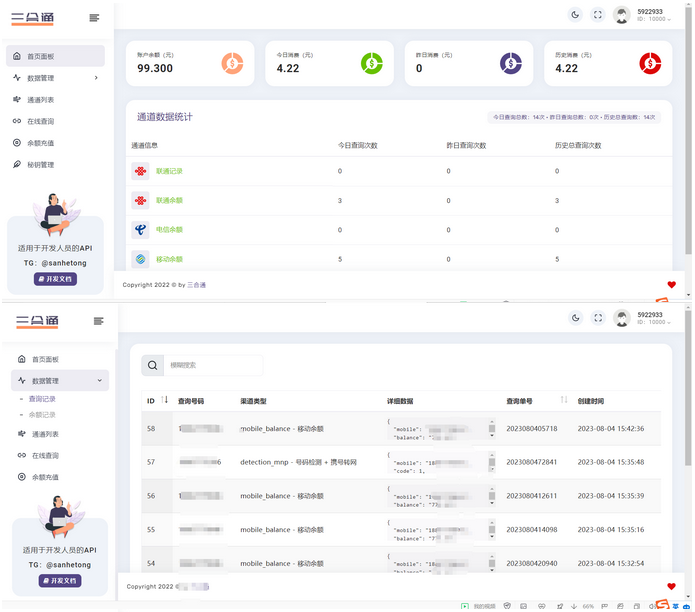This screenshot has width=695, height=612.
Task: Toggle fullscreen icon in the query records page header
Action: point(598,319)
